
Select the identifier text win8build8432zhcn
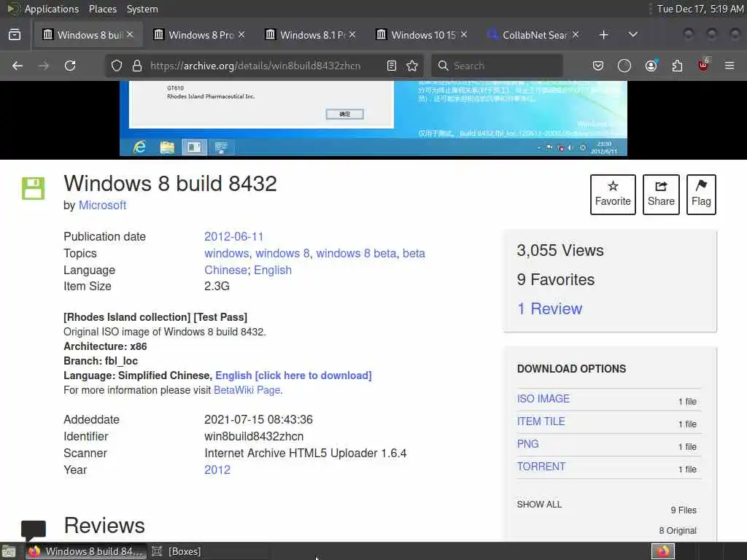[x=254, y=437]
